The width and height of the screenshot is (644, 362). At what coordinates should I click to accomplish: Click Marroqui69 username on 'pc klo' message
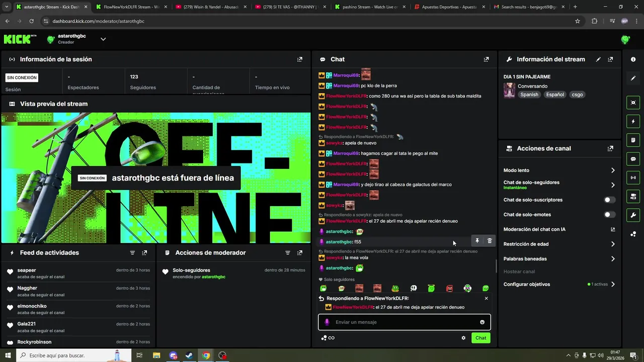pyautogui.click(x=346, y=85)
